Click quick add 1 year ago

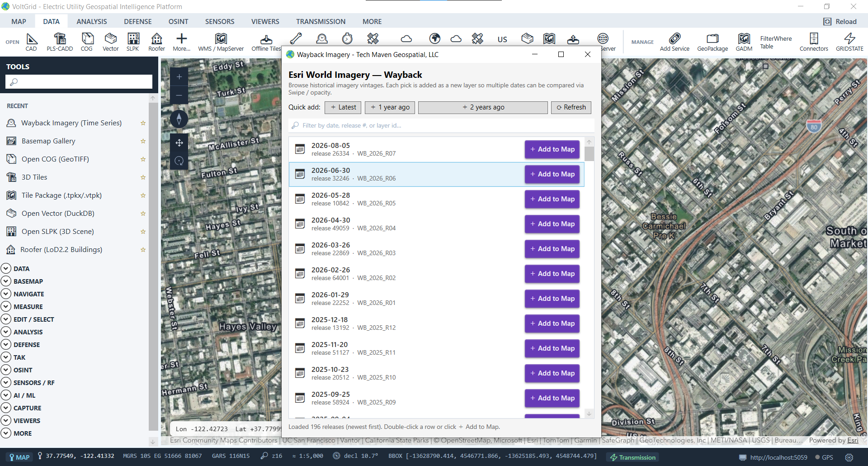click(390, 107)
